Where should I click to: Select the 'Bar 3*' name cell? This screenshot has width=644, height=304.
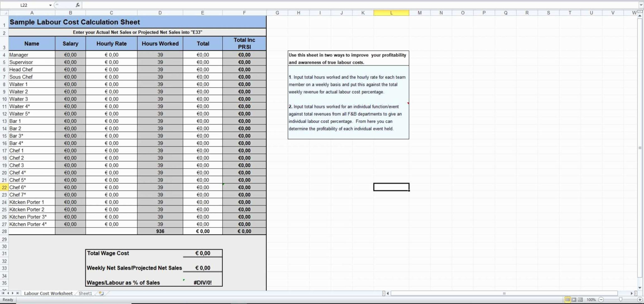click(x=32, y=136)
